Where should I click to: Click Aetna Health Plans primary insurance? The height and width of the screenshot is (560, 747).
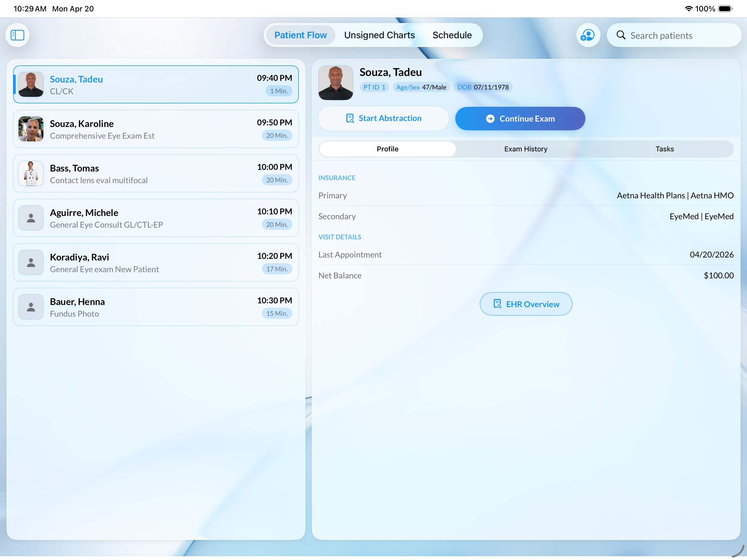[x=675, y=195]
